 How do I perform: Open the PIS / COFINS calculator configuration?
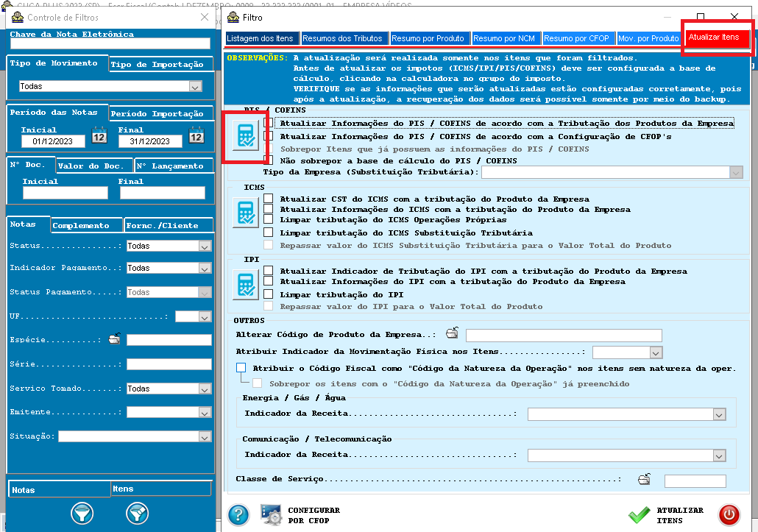coord(246,136)
